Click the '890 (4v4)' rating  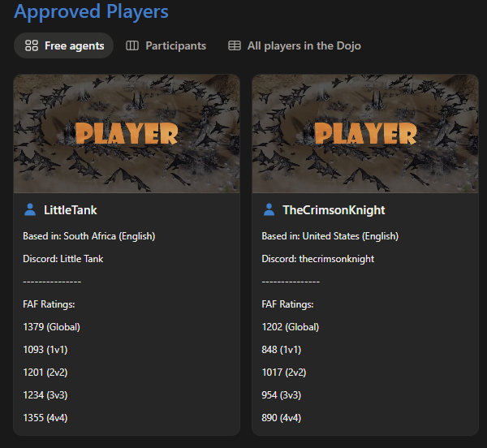point(282,418)
